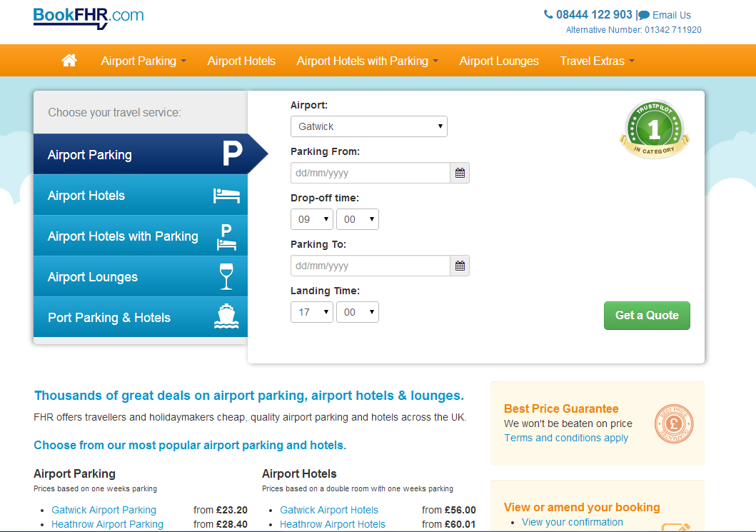
Task: Open the Drop-off time hour dropdown
Action: 311,219
